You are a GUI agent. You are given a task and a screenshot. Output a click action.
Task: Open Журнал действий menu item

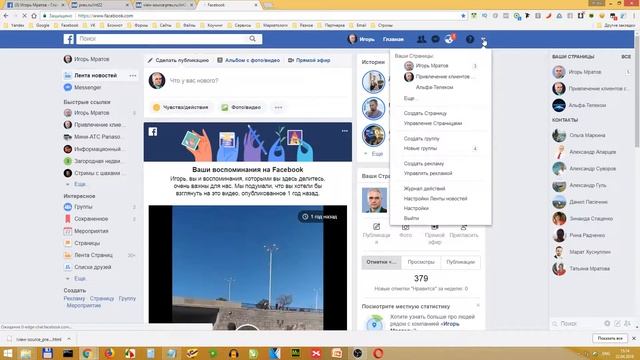[424, 189]
